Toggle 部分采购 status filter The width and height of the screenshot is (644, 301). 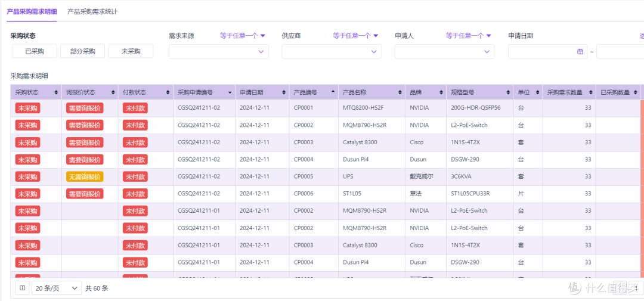(x=82, y=51)
